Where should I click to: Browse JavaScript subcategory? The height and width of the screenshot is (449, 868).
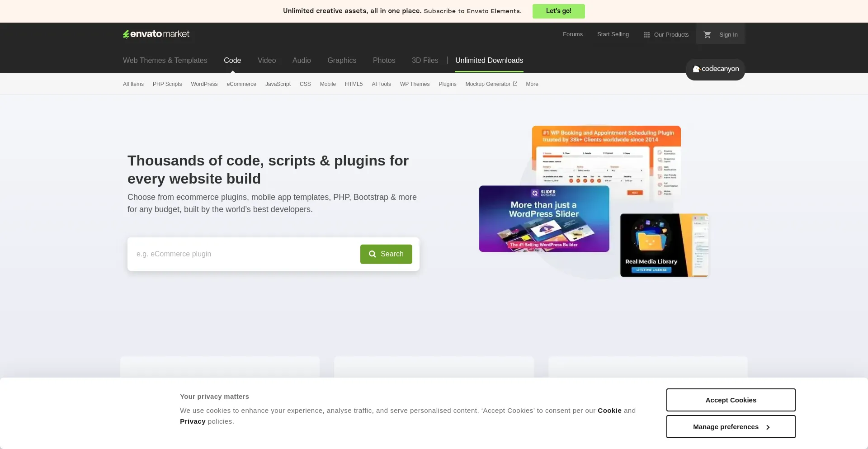(278, 84)
